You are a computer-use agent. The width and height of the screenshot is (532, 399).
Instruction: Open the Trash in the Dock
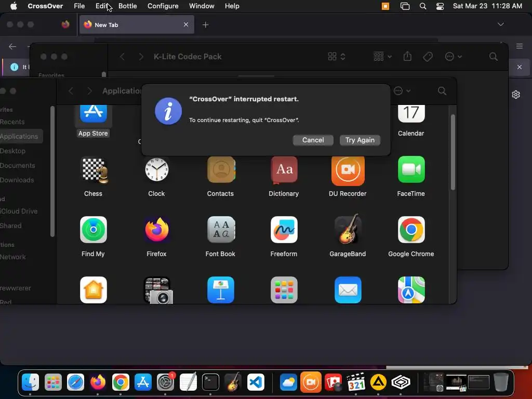501,382
